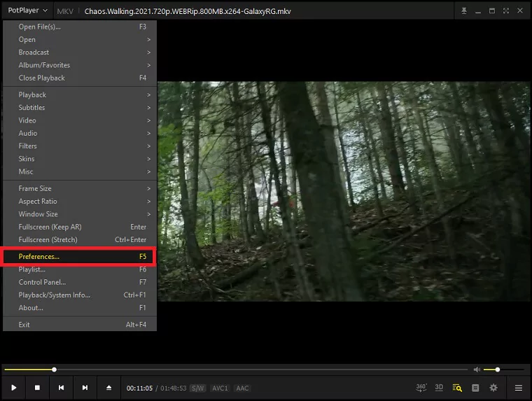The image size is (532, 401).
Task: Mute audio with the speaker icon
Action: click(477, 370)
